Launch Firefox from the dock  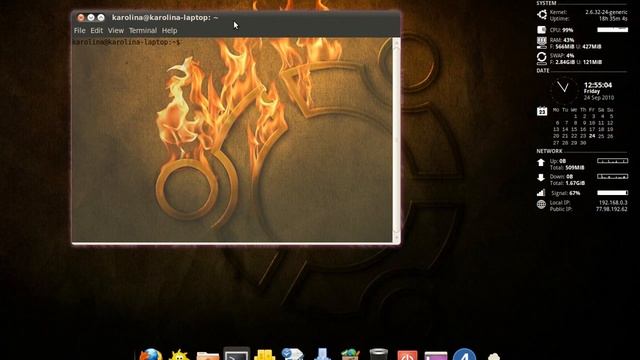click(151, 354)
